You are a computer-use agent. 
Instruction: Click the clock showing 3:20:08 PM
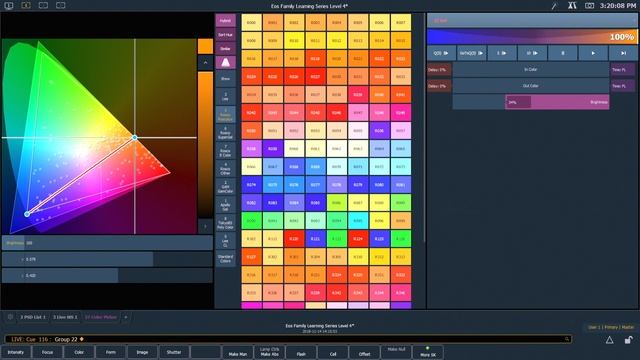click(618, 6)
